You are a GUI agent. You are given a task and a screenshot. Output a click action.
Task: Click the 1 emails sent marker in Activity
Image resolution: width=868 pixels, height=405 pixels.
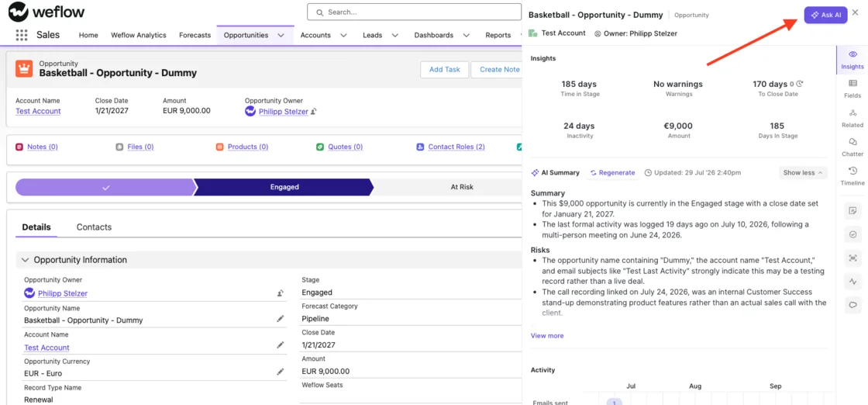click(614, 402)
